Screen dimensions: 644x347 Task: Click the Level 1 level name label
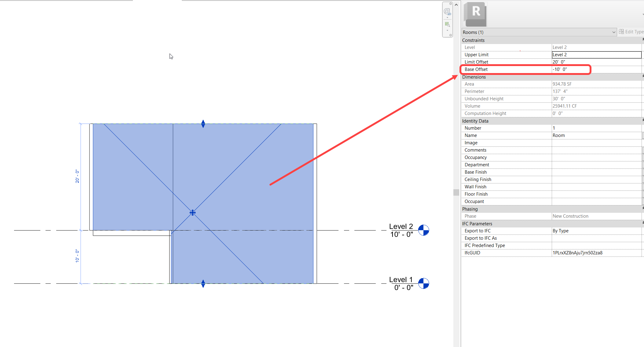(x=401, y=280)
